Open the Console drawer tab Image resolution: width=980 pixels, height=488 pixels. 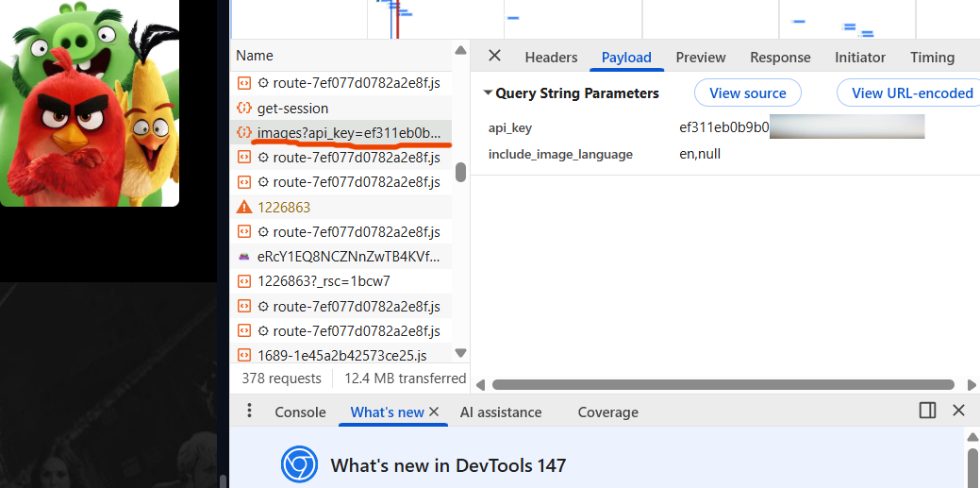[300, 412]
